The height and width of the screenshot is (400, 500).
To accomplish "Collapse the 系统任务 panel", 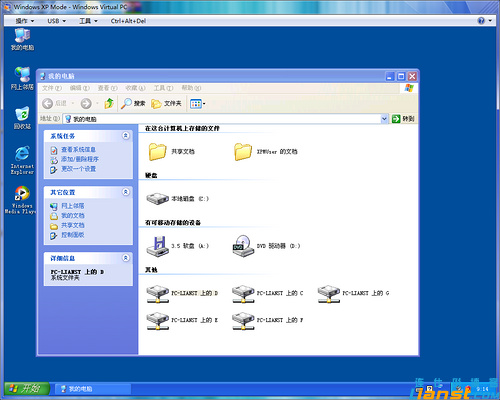I will [x=126, y=136].
